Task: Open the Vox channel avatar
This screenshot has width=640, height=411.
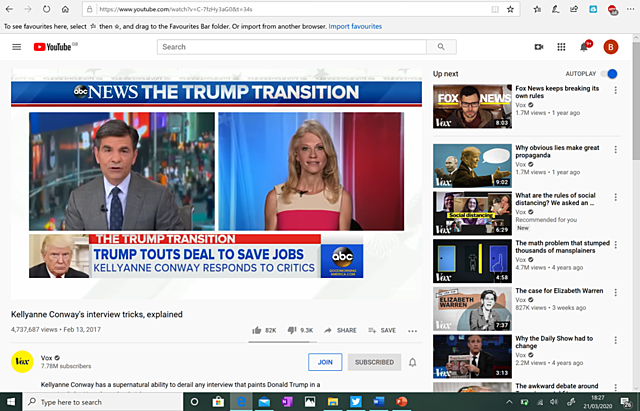Action: [22, 362]
